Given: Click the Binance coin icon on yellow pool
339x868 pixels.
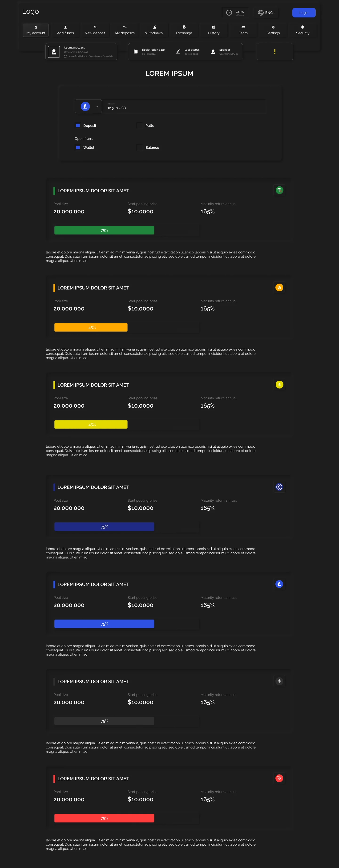Looking at the screenshot, I should [279, 384].
